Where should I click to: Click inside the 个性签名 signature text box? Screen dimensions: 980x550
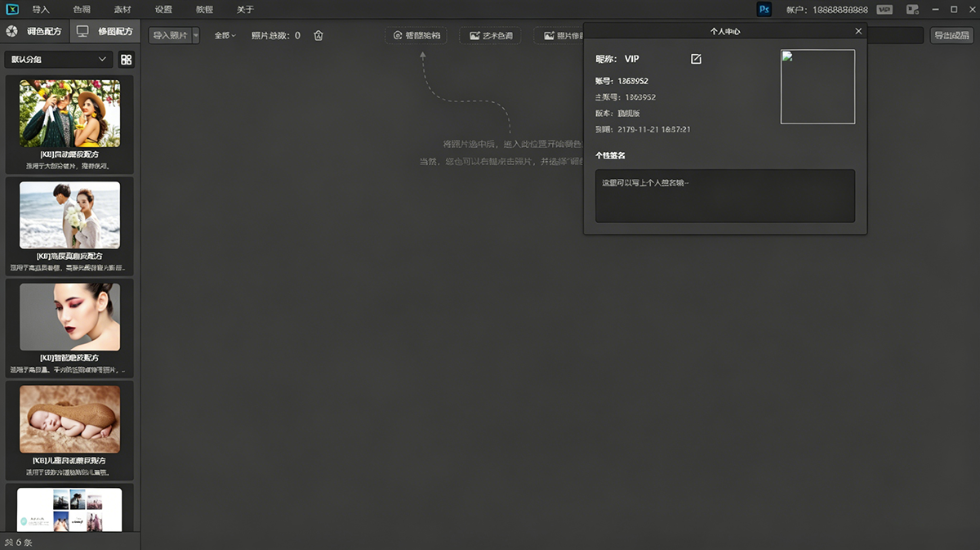(x=725, y=196)
